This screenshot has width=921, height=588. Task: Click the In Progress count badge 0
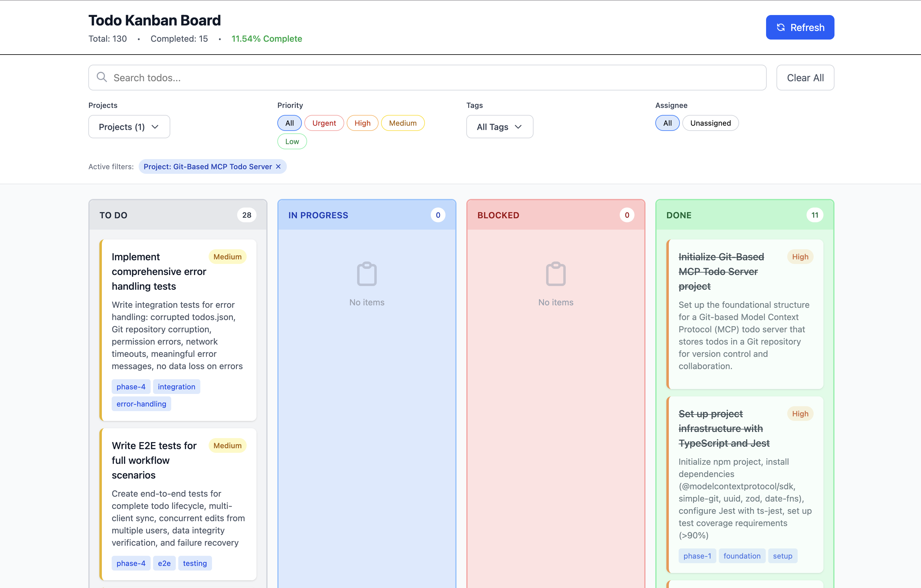tap(438, 215)
